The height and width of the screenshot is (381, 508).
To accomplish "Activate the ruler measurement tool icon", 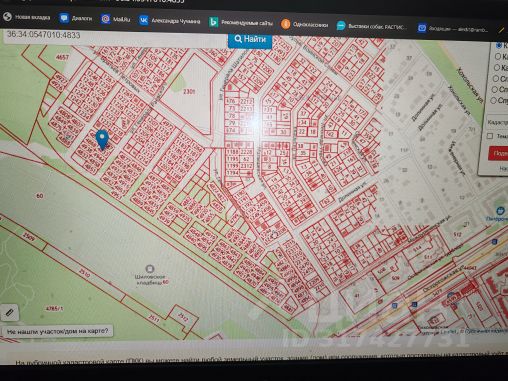I will pos(9,313).
